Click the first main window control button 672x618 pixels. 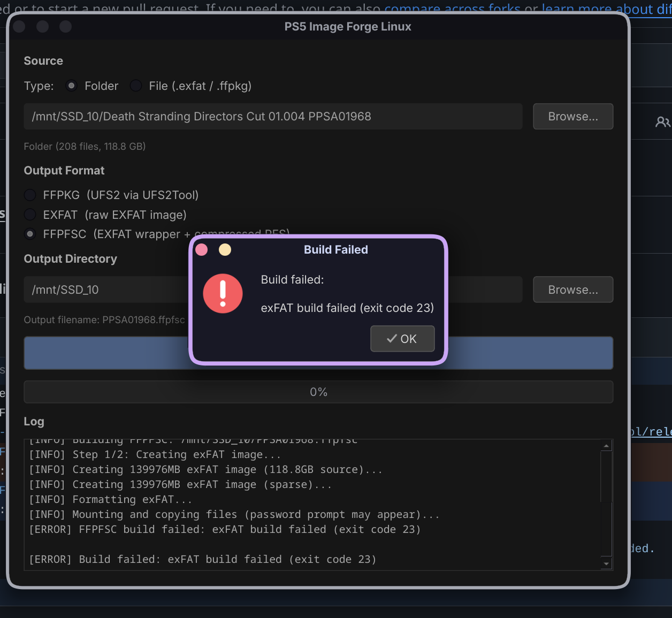point(19,26)
